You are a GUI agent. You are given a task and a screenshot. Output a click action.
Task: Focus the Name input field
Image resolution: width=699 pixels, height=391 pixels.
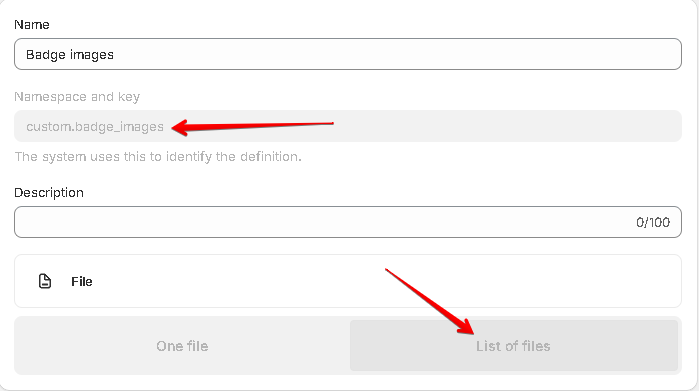click(x=348, y=54)
